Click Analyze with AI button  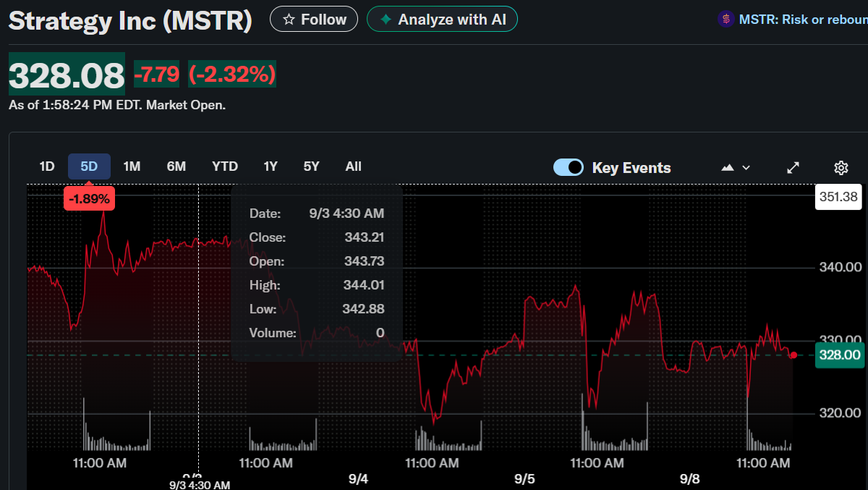442,20
